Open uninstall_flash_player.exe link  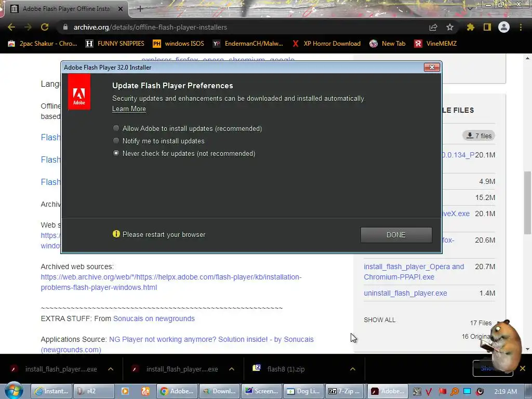pos(405,293)
